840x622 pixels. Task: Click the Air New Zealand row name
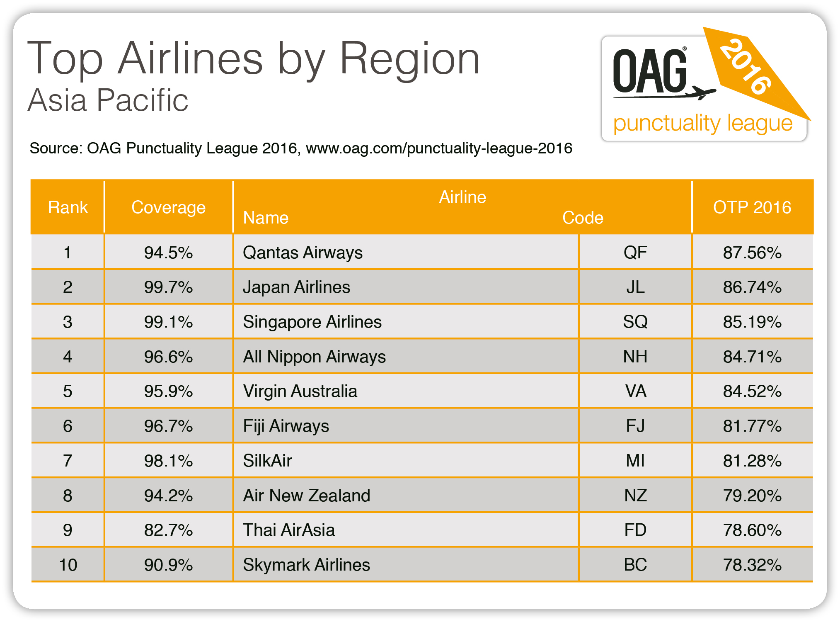click(307, 496)
